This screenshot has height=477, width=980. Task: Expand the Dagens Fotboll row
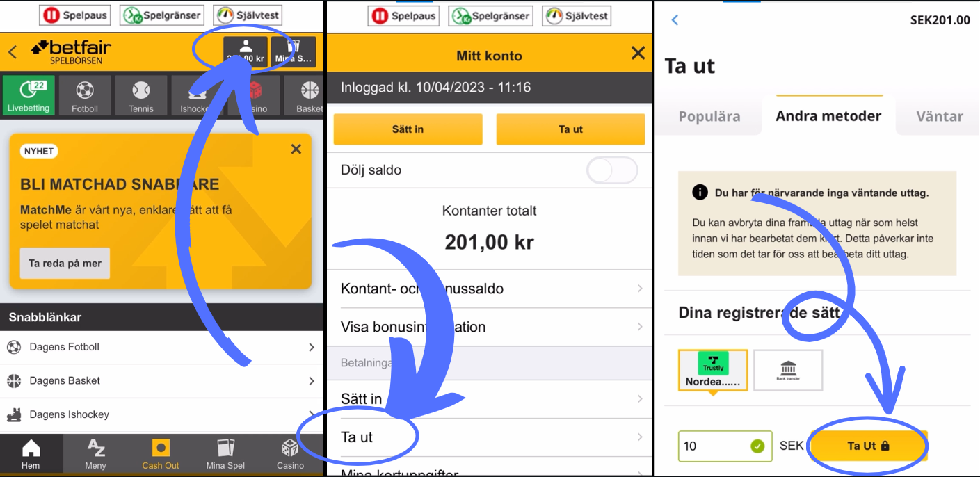pos(161,346)
